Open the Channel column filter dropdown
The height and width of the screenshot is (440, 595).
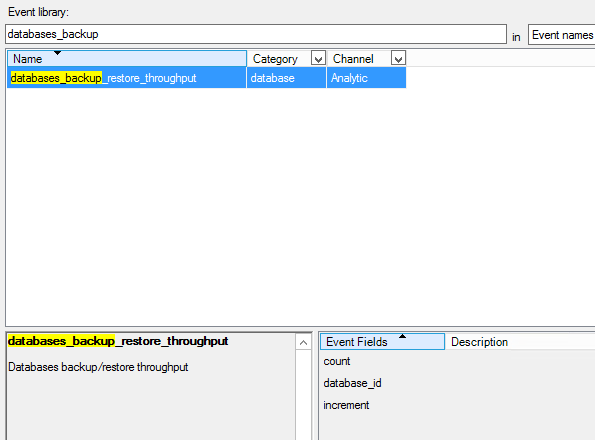point(398,59)
